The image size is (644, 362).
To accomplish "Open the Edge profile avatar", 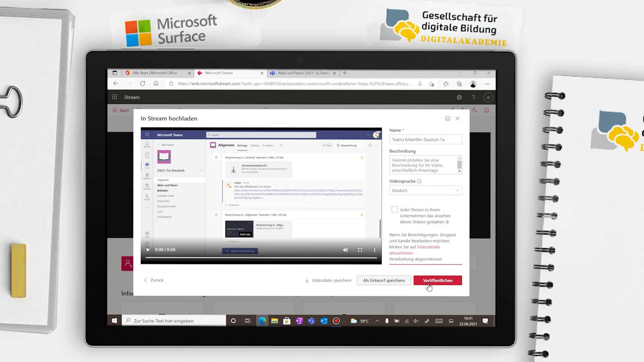I will point(473,84).
